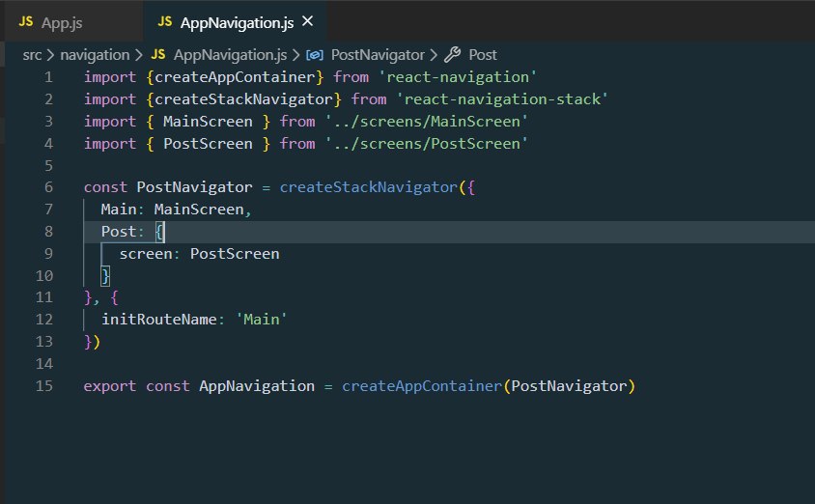Click line number 1 in gutter
Image resolution: width=815 pixels, height=504 pixels.
[48, 77]
